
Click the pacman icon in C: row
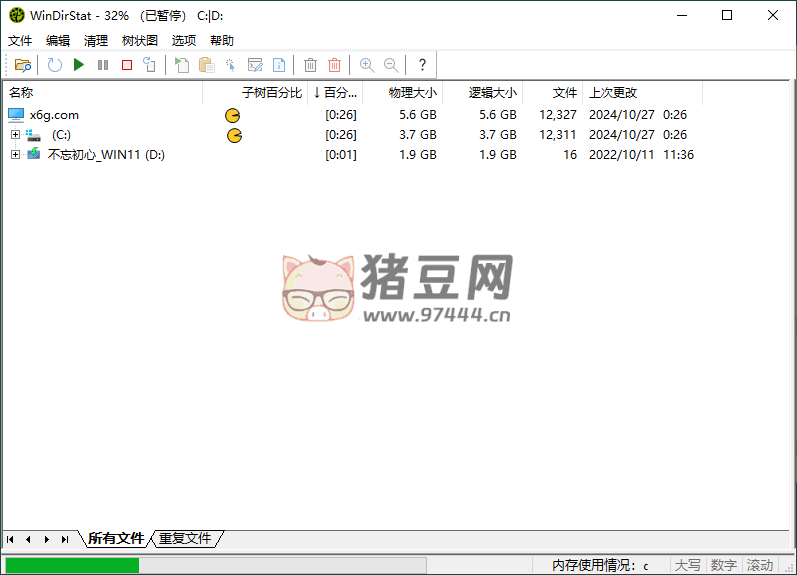point(234,135)
